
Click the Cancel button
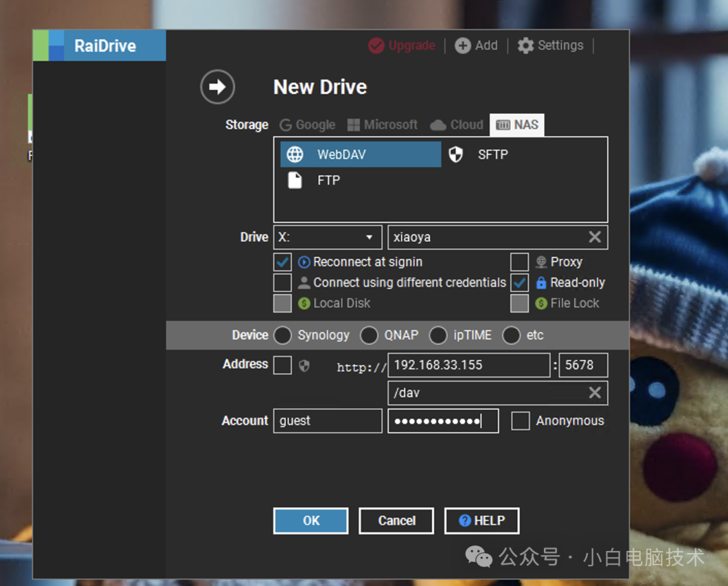[x=396, y=521]
